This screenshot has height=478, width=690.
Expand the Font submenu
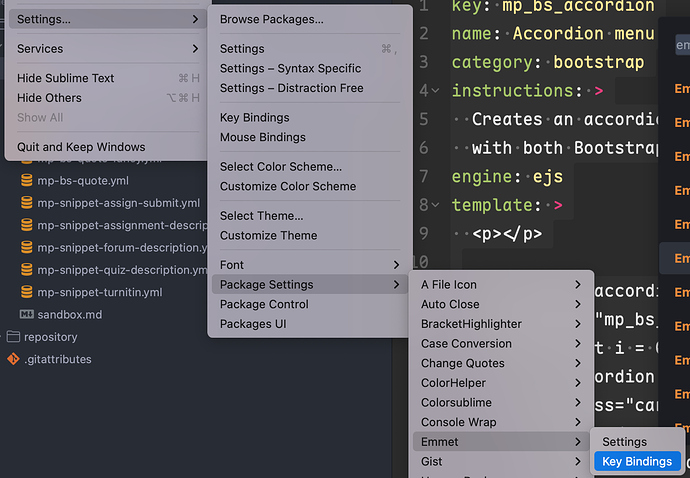tap(310, 265)
